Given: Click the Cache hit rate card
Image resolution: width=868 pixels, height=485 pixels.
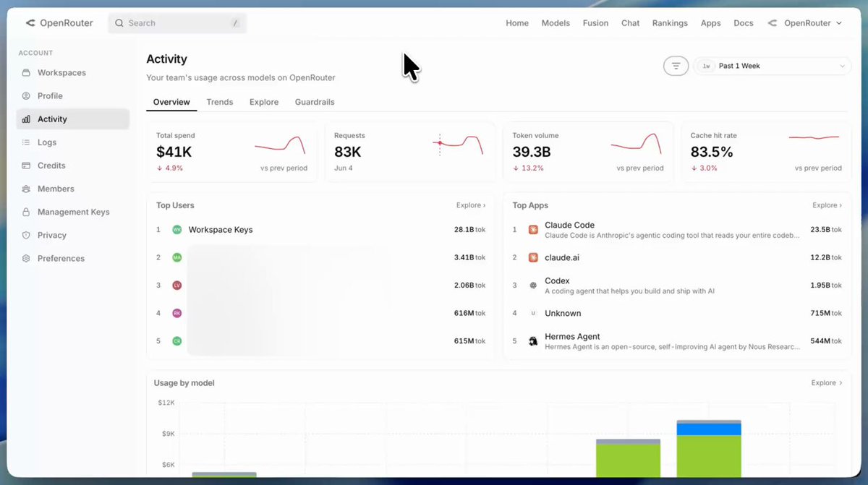Looking at the screenshot, I should [766, 152].
